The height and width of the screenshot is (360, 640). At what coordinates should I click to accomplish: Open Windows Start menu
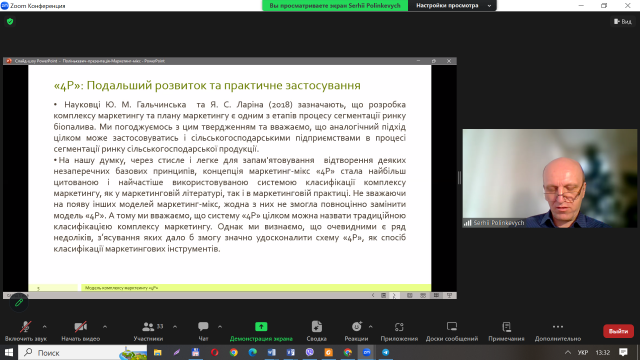tap(9, 352)
